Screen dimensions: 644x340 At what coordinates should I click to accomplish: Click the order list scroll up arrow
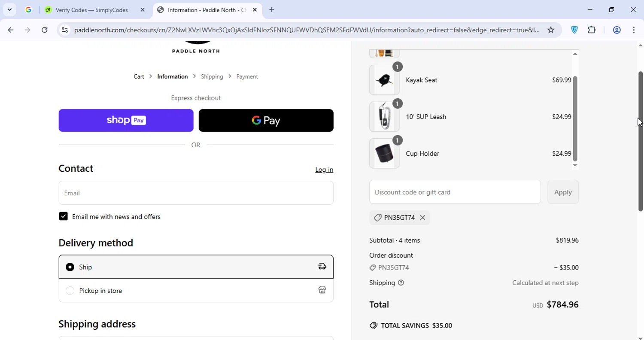coord(575,54)
